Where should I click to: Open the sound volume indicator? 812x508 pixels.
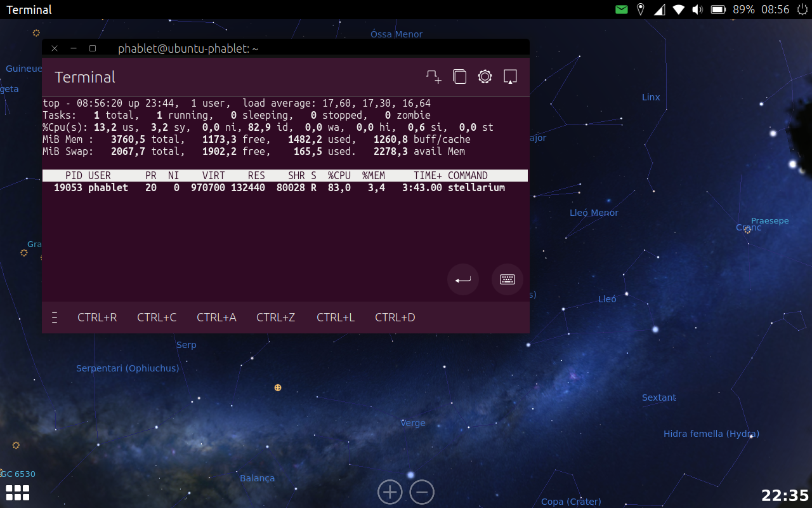coord(698,10)
